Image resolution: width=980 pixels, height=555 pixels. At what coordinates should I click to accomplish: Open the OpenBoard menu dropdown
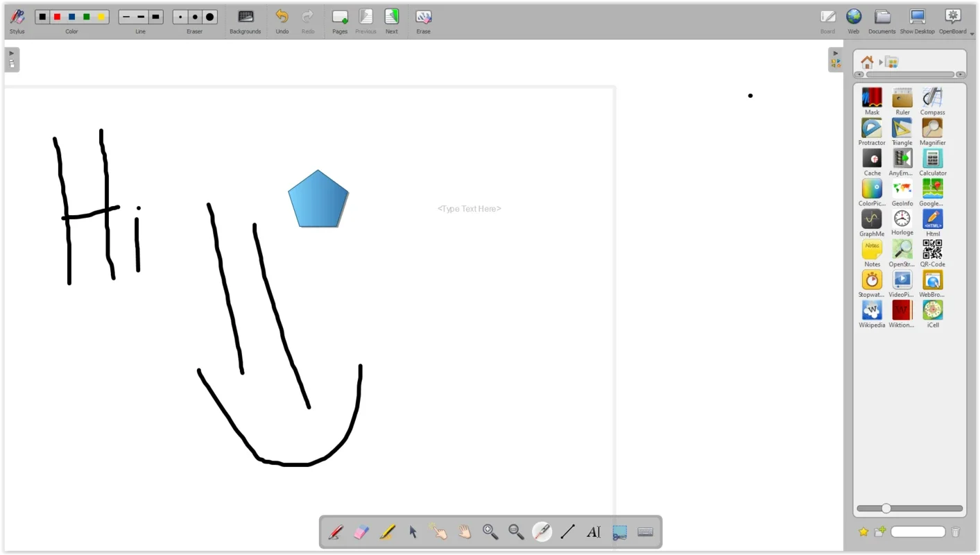click(952, 19)
